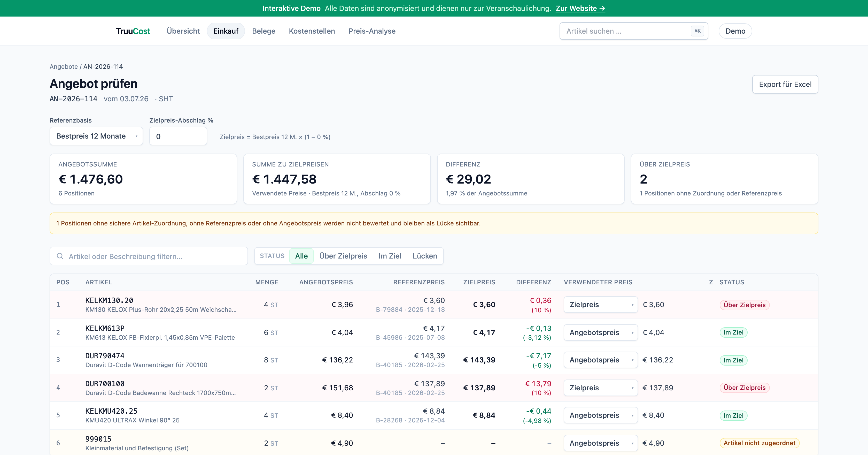Click reference B-45986 · 2025-07-08

410,337
